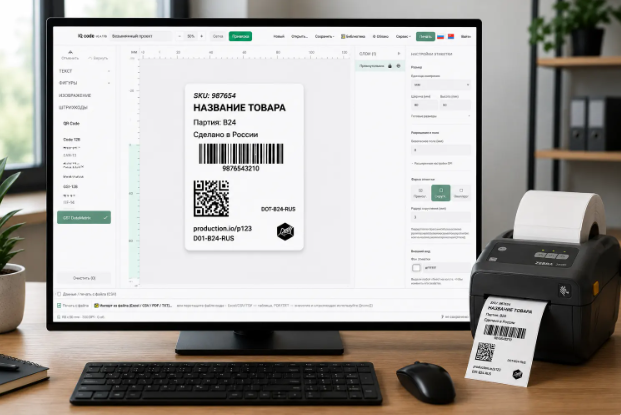The height and width of the screenshot is (415, 621).
Task: Select НАЗВАНИЕ ТОВАРА text on label
Action: (x=239, y=108)
